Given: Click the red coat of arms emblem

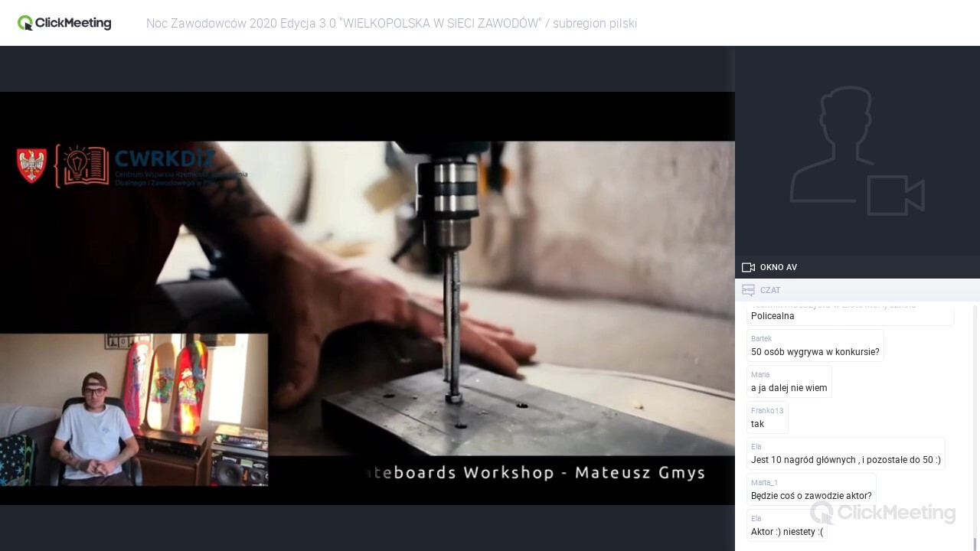Looking at the screenshot, I should (x=31, y=166).
